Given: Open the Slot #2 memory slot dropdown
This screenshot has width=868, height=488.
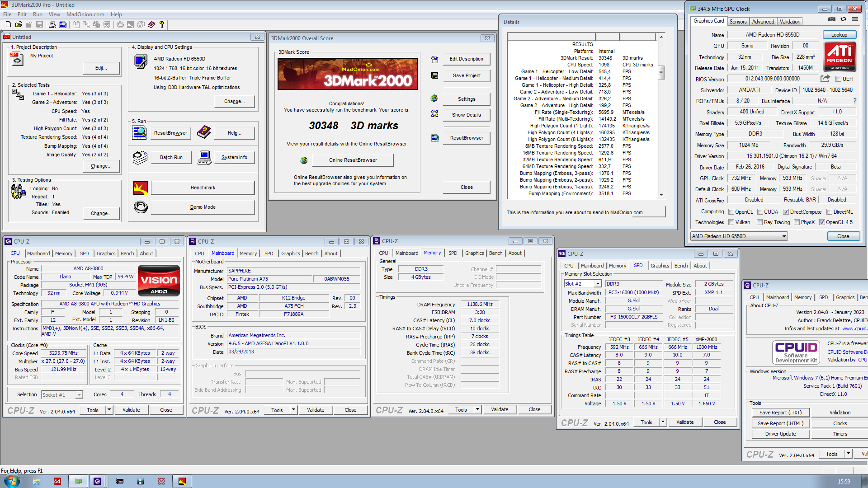Looking at the screenshot, I should tap(583, 284).
